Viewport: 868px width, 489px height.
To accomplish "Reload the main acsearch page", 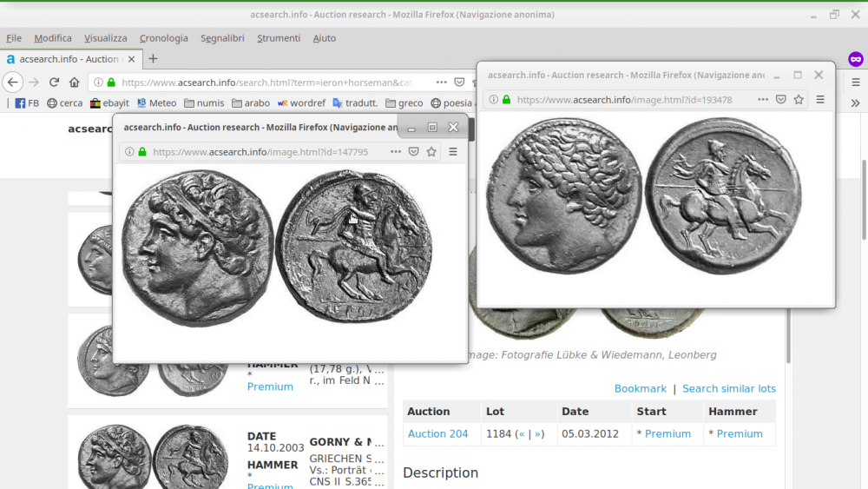I will click(54, 83).
